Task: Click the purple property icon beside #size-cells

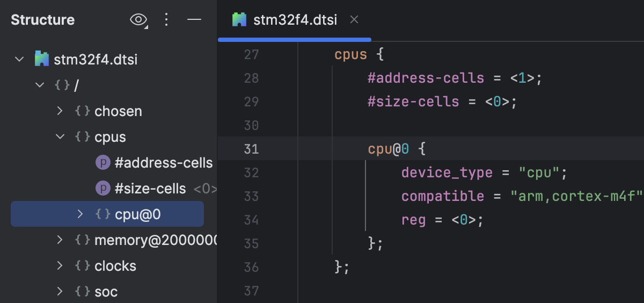Action: pos(103,189)
